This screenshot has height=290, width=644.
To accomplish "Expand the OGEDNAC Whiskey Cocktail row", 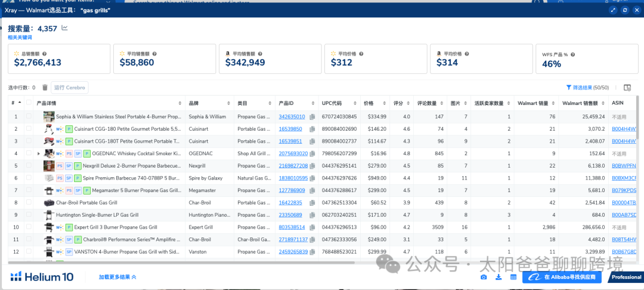I will click(39, 153).
